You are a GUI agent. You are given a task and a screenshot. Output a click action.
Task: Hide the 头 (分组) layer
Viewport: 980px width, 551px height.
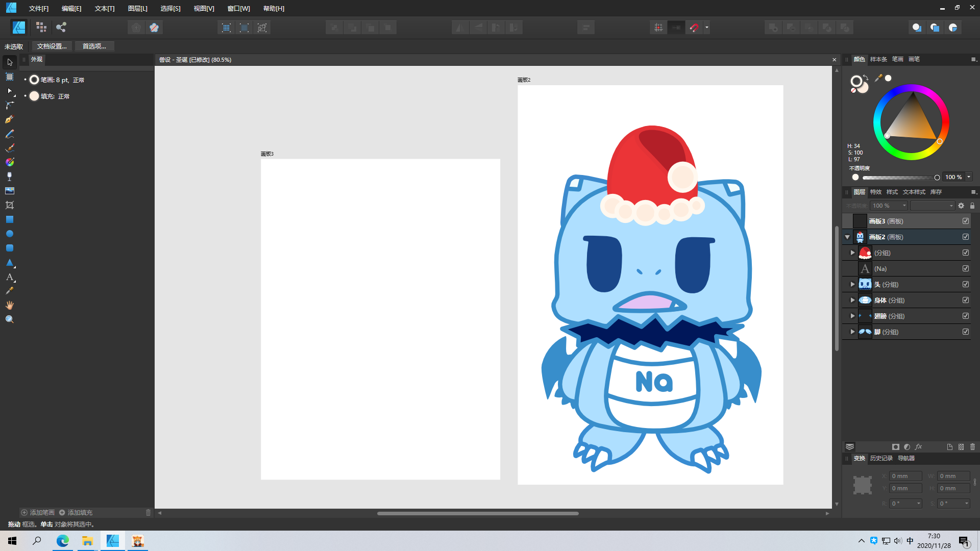click(x=966, y=284)
